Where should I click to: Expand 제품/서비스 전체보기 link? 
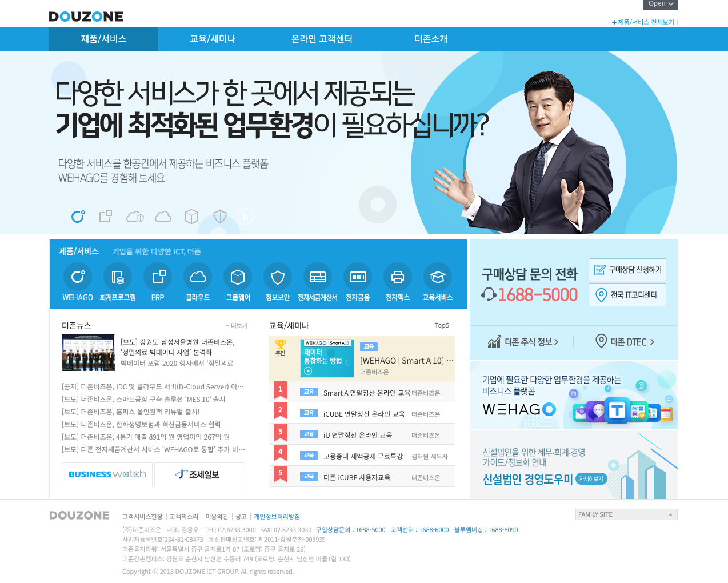click(x=643, y=22)
